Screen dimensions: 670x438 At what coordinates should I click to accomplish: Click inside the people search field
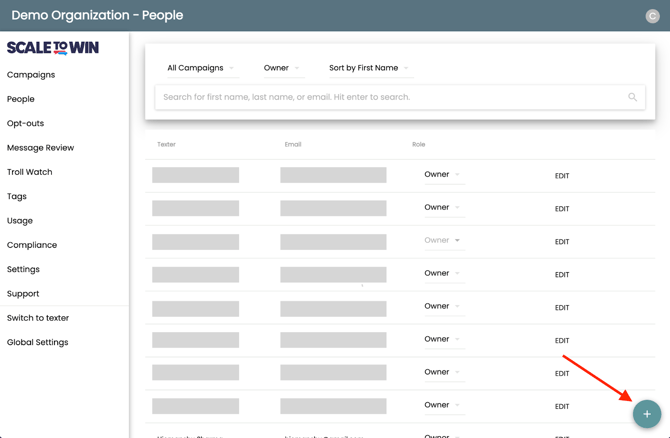390,97
